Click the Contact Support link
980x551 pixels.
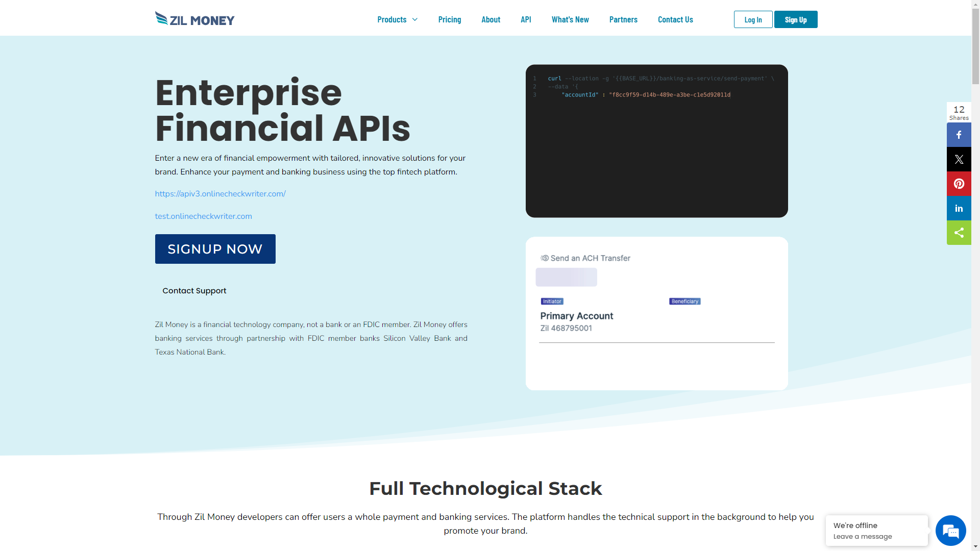click(x=194, y=291)
